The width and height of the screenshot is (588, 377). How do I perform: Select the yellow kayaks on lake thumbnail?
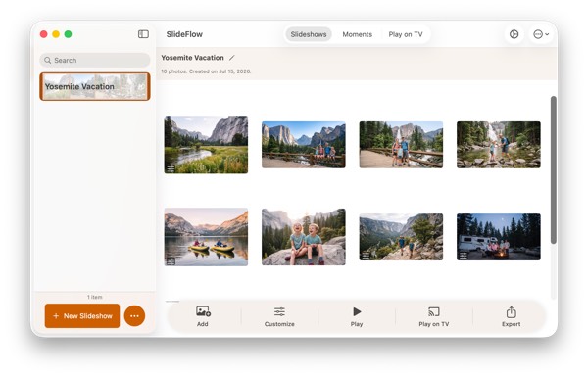click(x=206, y=237)
